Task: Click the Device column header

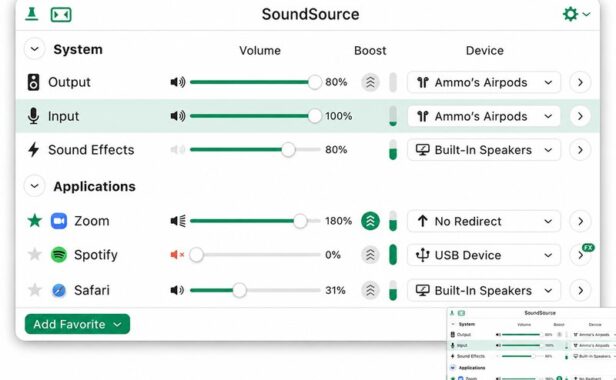Action: click(484, 50)
